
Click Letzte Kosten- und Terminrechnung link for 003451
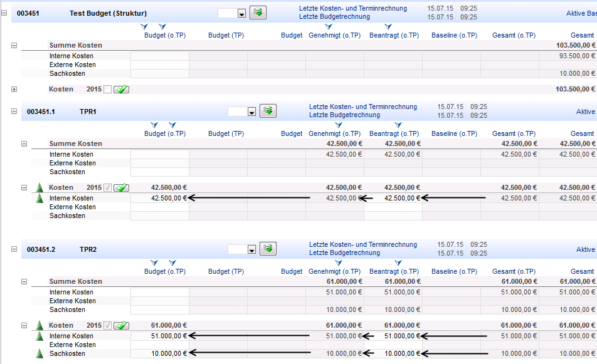coord(353,8)
